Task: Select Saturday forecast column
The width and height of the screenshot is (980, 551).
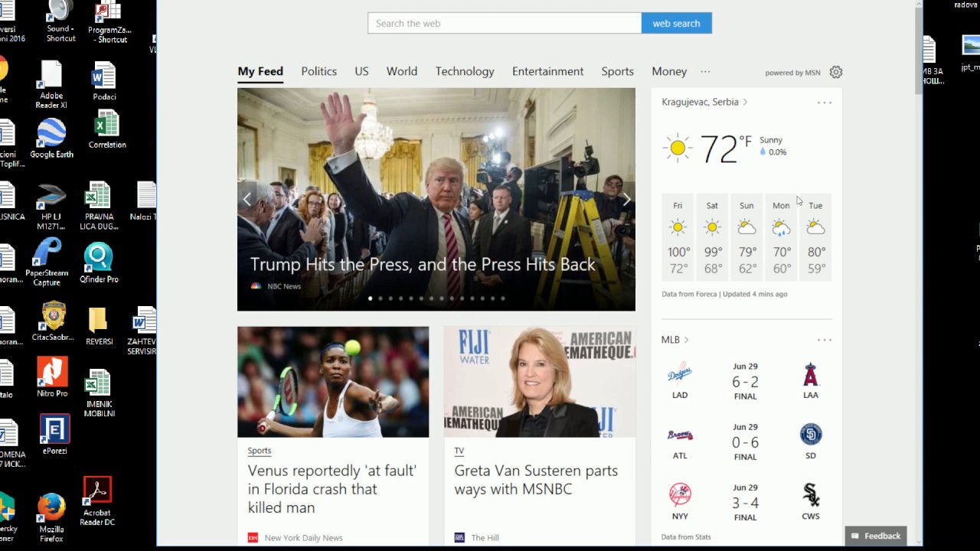Action: (x=712, y=237)
